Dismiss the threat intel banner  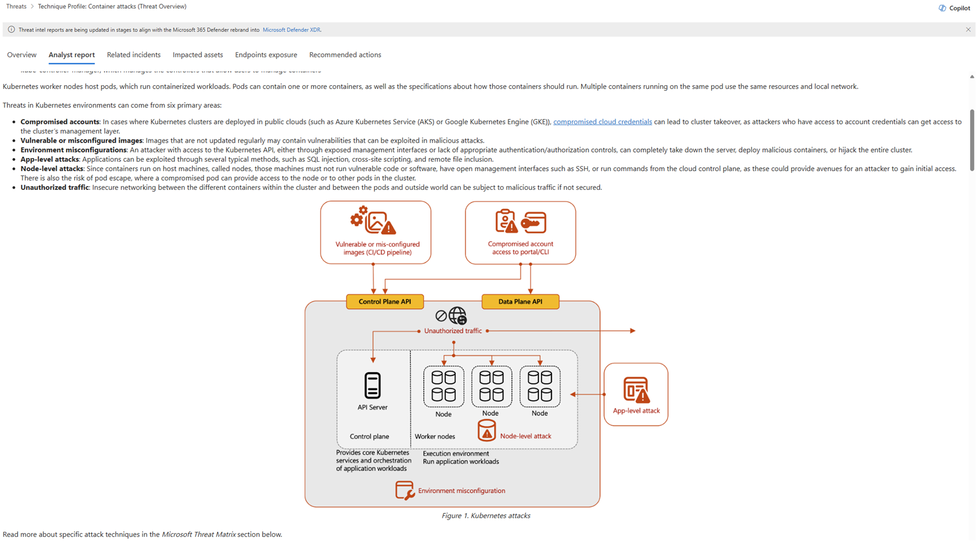(968, 29)
